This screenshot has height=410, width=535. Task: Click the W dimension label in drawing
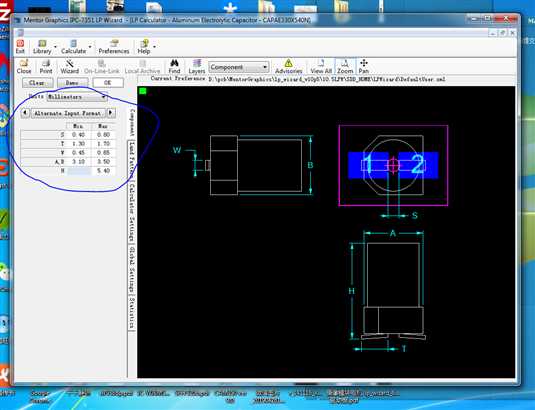[177, 150]
